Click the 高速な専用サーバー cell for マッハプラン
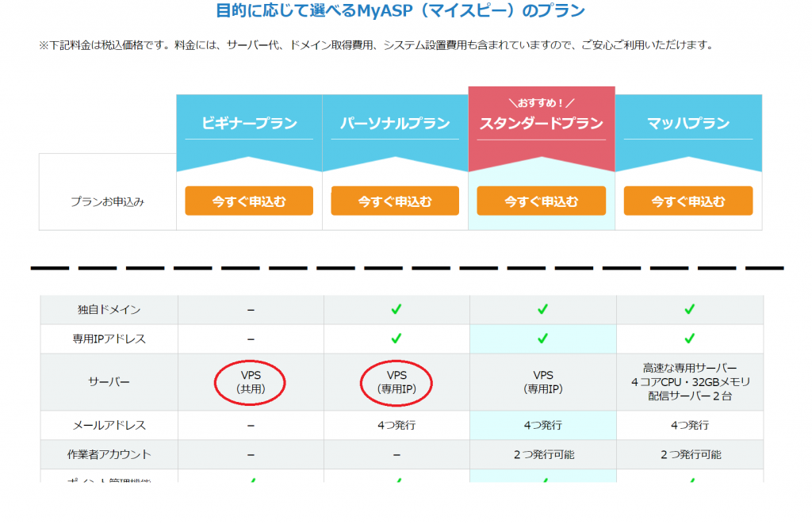Image resolution: width=812 pixels, height=524 pixels. (x=691, y=382)
